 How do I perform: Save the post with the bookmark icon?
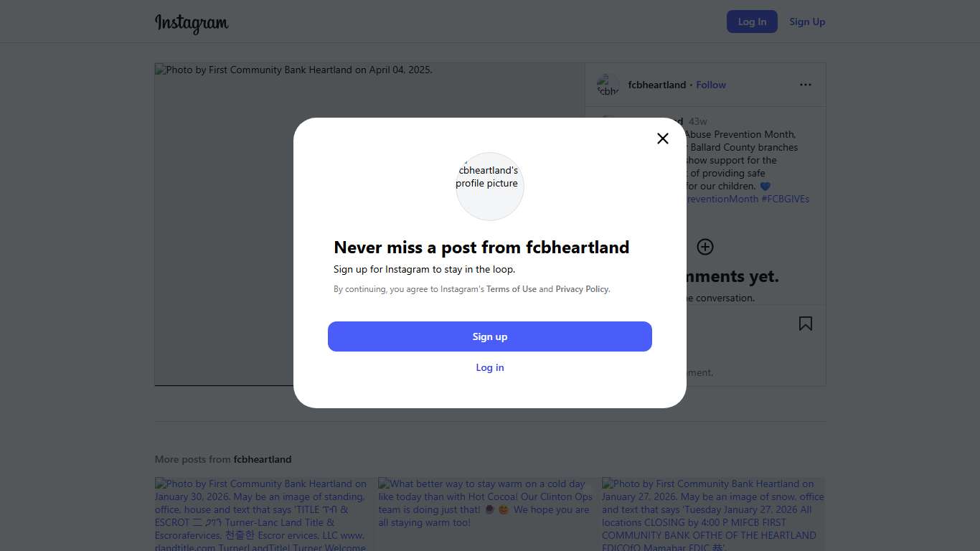806,324
